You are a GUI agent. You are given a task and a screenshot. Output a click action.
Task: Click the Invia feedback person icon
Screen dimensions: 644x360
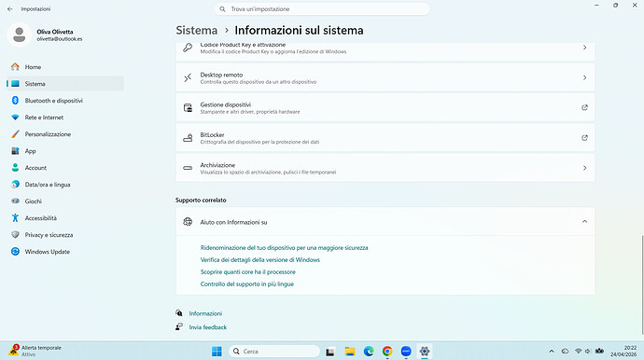coord(179,327)
